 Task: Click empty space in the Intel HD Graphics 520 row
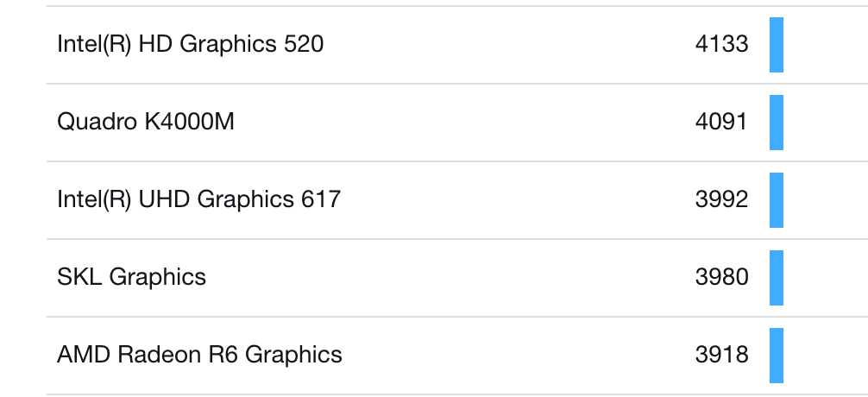pyautogui.click(x=509, y=44)
